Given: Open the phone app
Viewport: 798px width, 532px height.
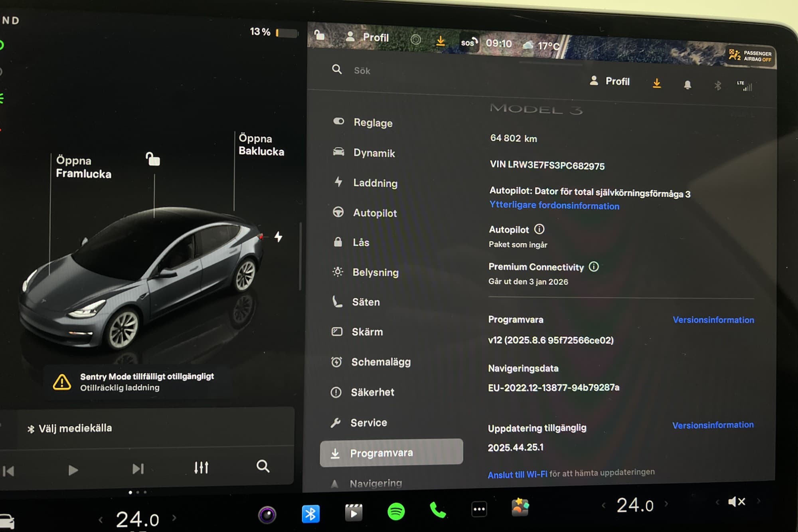Looking at the screenshot, I should point(438,510).
